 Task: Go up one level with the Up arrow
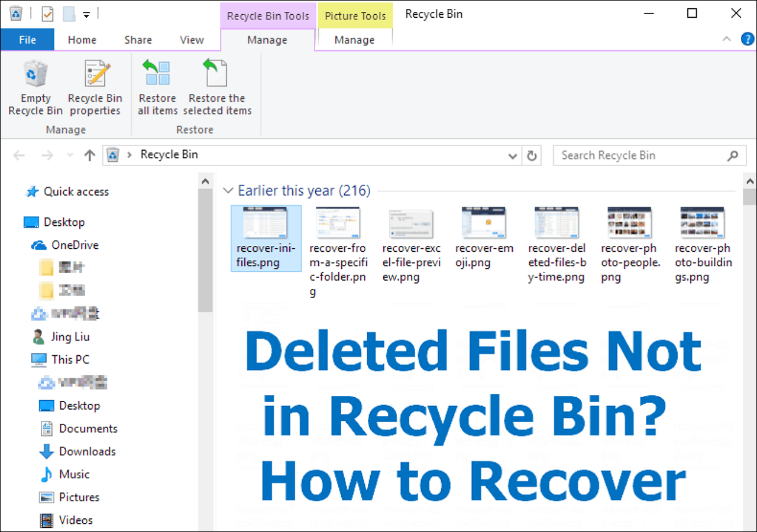[x=89, y=155]
